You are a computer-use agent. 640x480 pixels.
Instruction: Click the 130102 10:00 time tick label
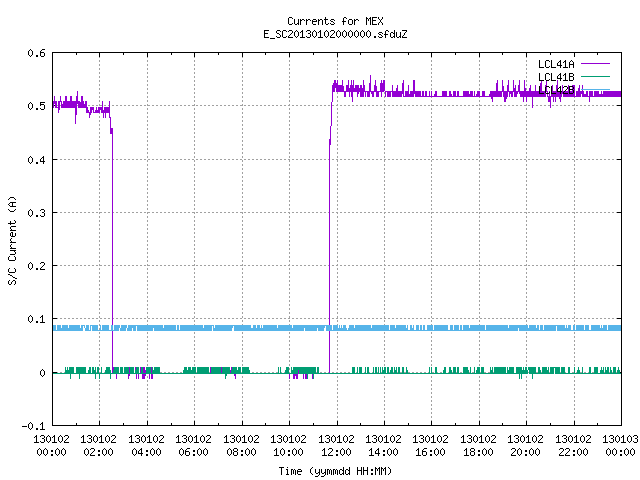(x=288, y=445)
